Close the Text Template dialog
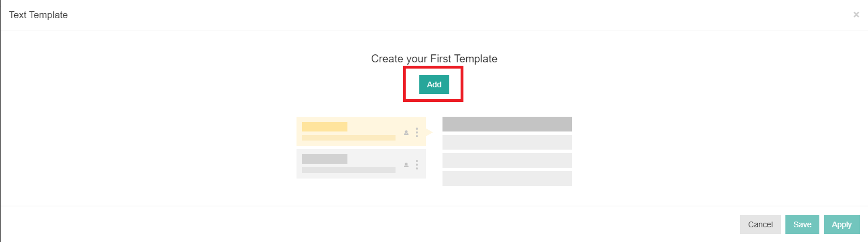The width and height of the screenshot is (868, 242). click(856, 15)
